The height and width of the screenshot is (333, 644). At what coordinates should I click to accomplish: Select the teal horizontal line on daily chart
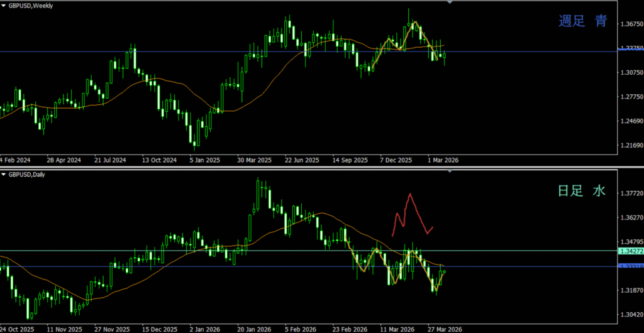pyautogui.click(x=189, y=251)
